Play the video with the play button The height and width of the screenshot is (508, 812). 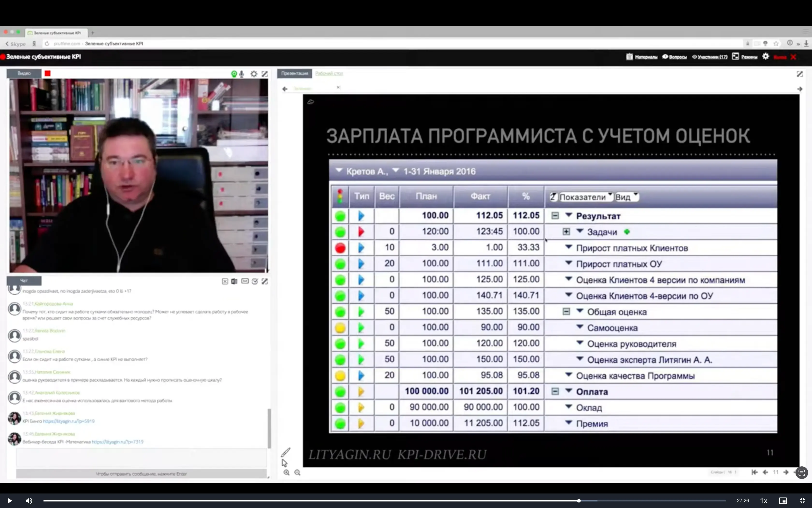[x=10, y=501]
